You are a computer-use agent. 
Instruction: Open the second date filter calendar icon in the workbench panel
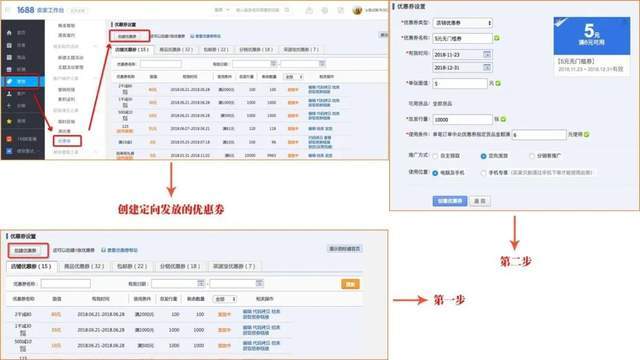pyautogui.click(x=322, y=63)
